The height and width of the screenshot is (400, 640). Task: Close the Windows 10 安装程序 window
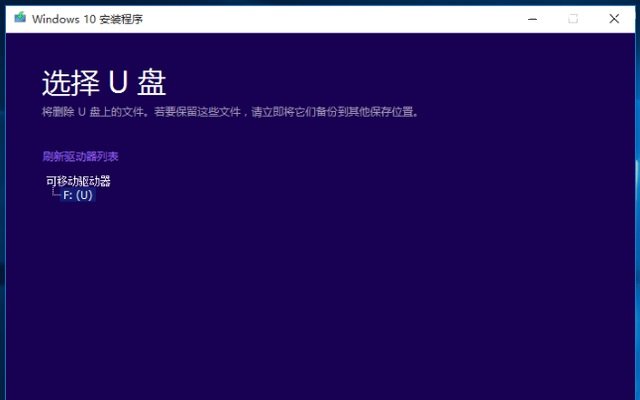tap(614, 19)
